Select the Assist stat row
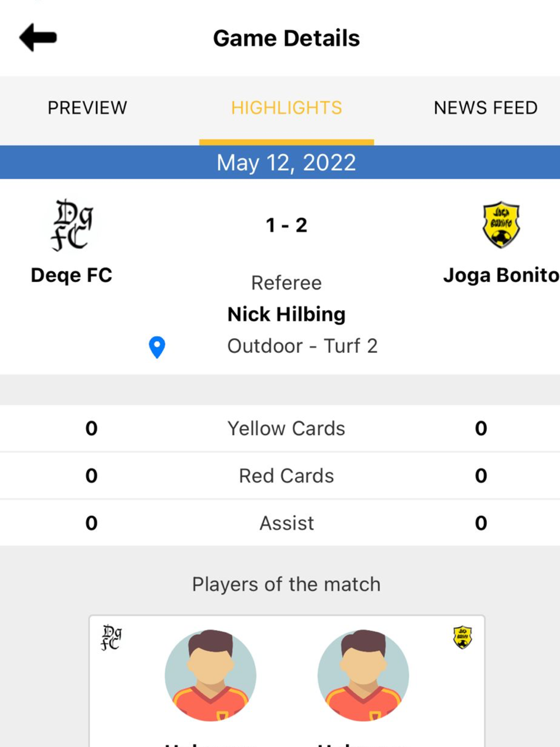The height and width of the screenshot is (747, 560). [280, 523]
